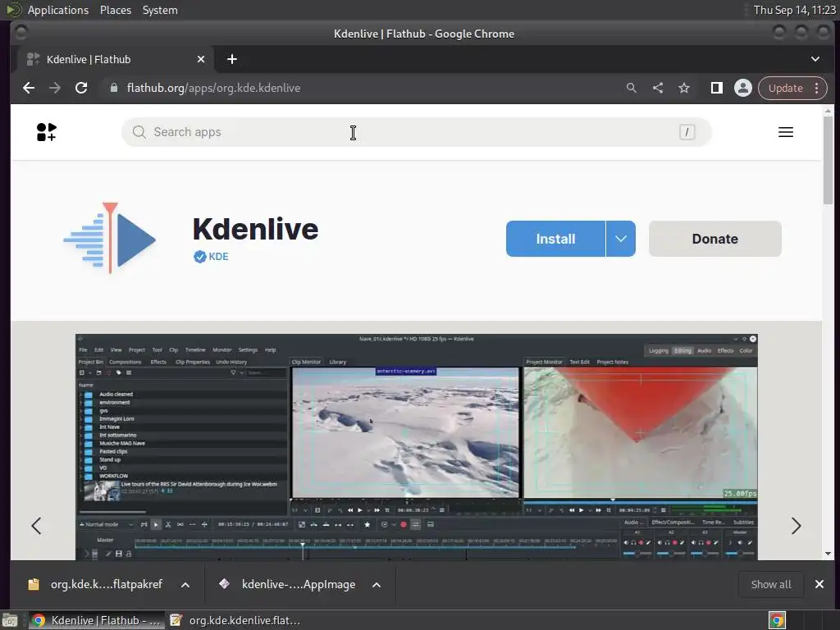Click the scrollbar up arrow

click(829, 111)
